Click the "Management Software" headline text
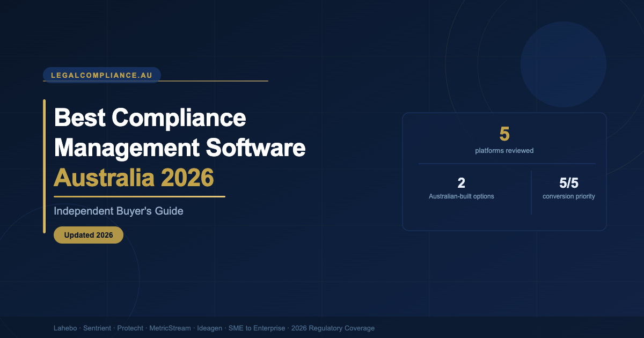 click(x=180, y=147)
